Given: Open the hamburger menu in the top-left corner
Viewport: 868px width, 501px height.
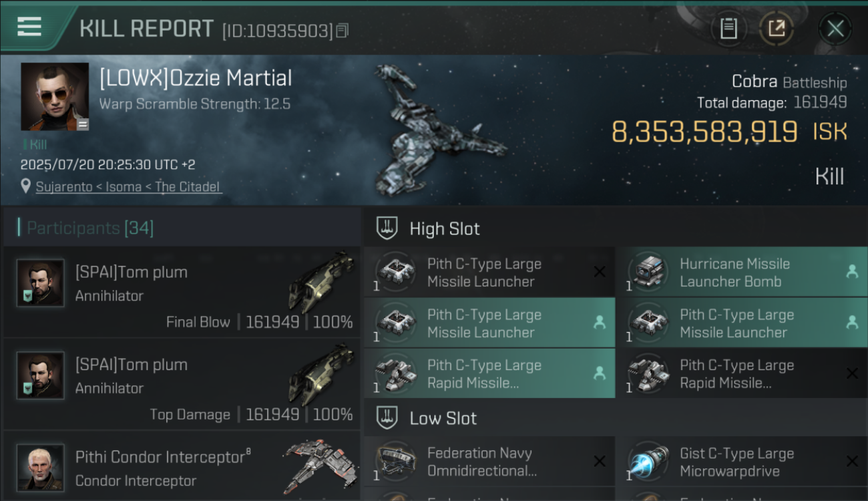Looking at the screenshot, I should [29, 27].
